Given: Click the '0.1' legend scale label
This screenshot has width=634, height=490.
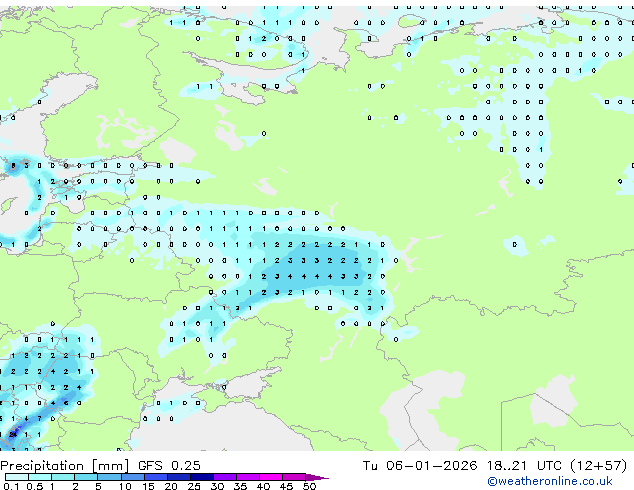Looking at the screenshot, I should coord(11,486).
